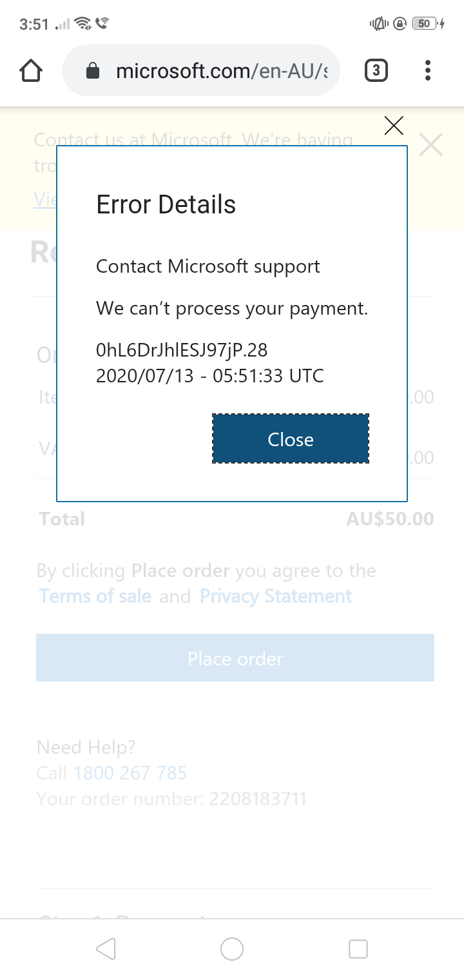
Task: Select the error code 0hL6DrJhlESJ97jP.28 text
Action: pos(182,350)
